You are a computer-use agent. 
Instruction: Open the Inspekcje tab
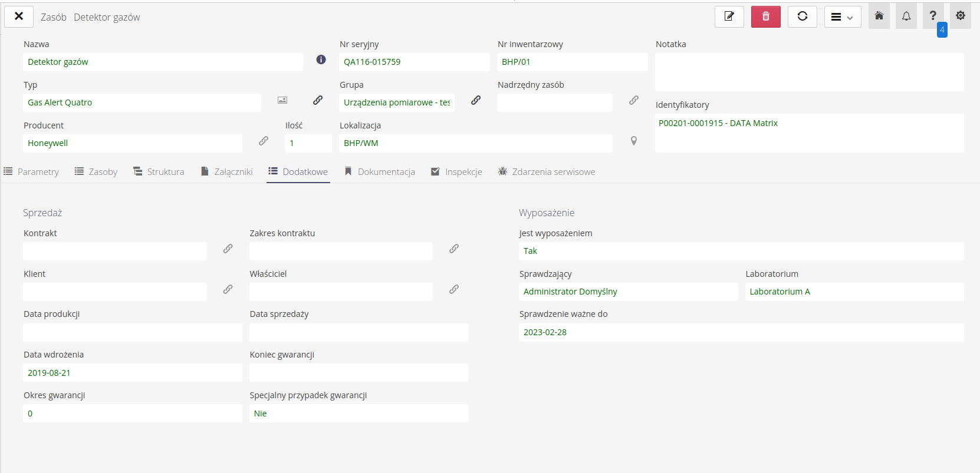457,172
